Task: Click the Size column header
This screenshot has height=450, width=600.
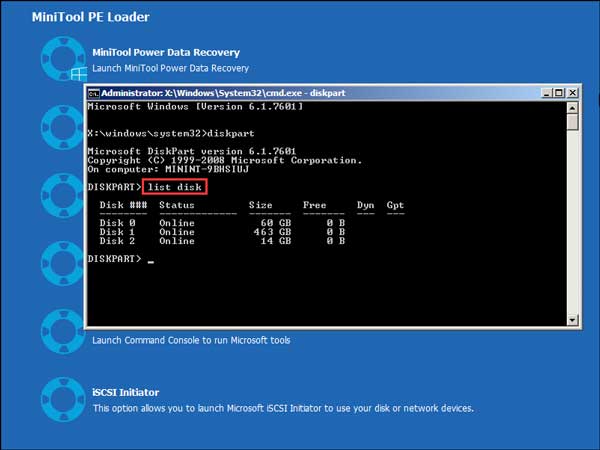Action: click(261, 205)
